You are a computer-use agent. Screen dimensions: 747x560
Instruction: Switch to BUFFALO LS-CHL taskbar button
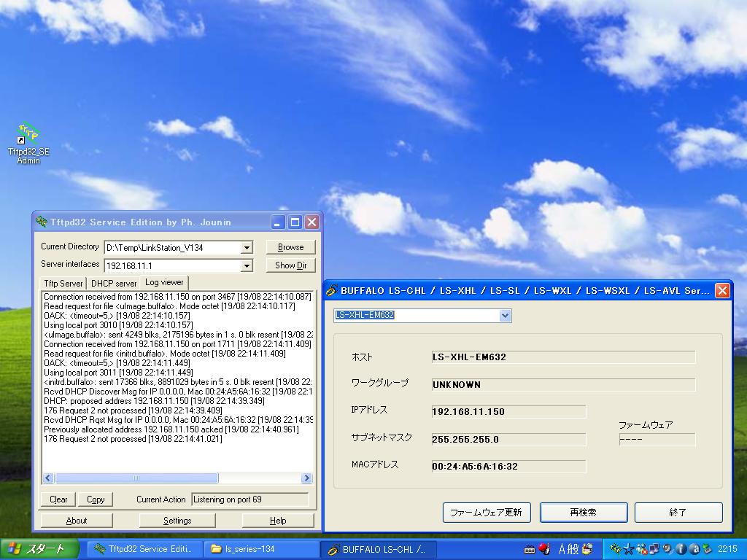(x=378, y=549)
